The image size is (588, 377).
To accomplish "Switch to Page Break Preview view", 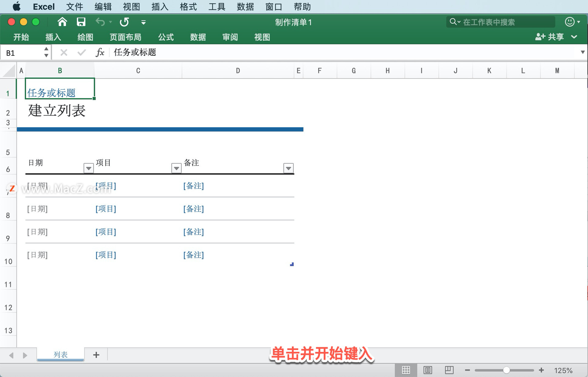I will (x=449, y=370).
